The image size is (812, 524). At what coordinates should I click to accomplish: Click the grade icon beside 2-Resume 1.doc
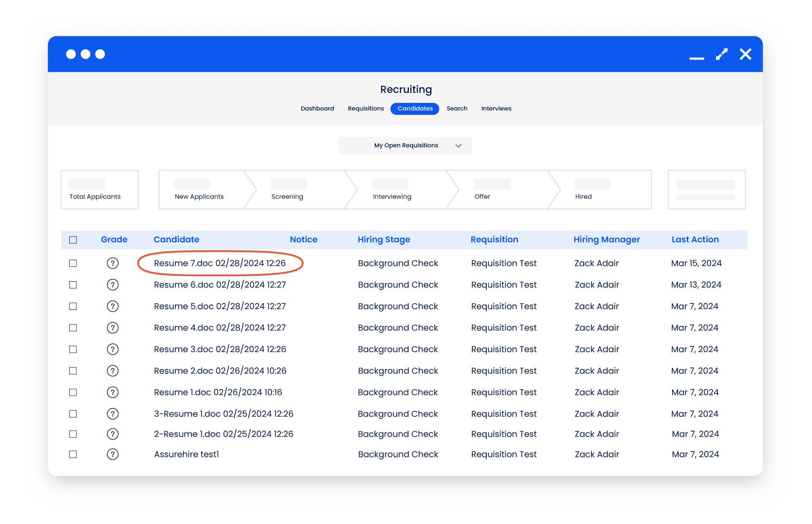113,434
